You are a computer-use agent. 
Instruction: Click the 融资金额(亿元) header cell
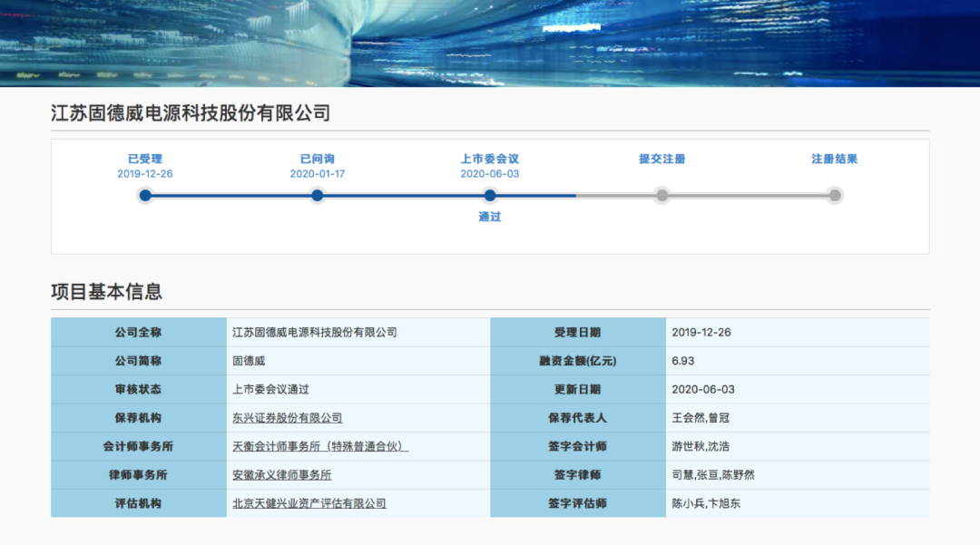coord(578,361)
